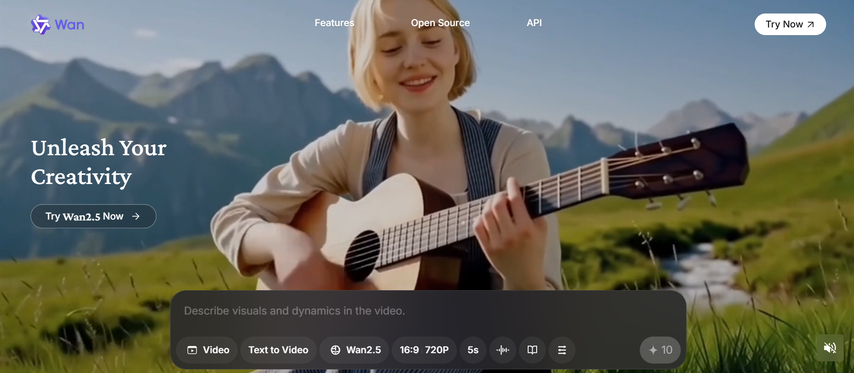
Task: Click the Wan logo icon
Action: click(x=40, y=25)
